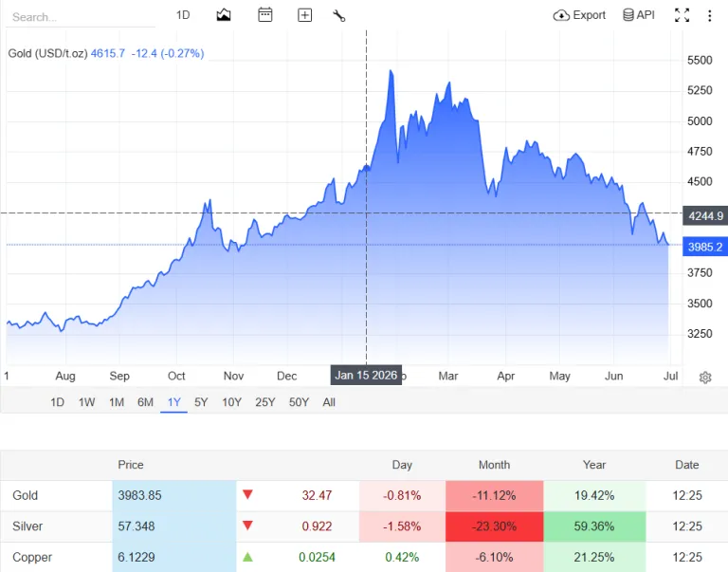Image resolution: width=728 pixels, height=572 pixels.
Task: Open the three-dot more options menu
Action: coord(709,16)
